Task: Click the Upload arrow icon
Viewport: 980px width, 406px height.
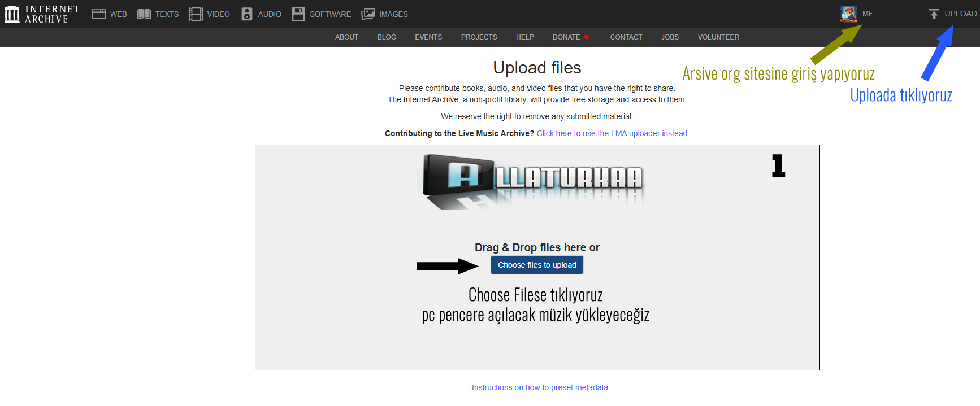Action: (934, 14)
